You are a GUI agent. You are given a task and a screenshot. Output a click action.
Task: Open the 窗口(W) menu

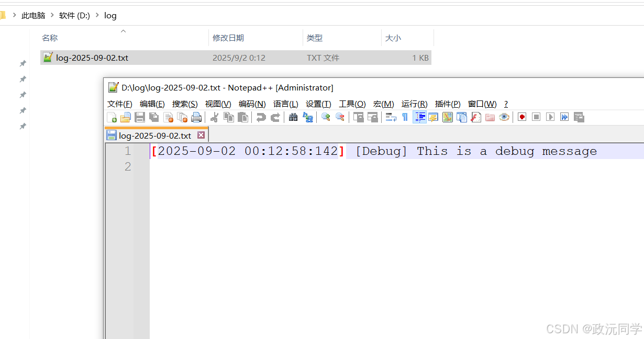tap(482, 104)
